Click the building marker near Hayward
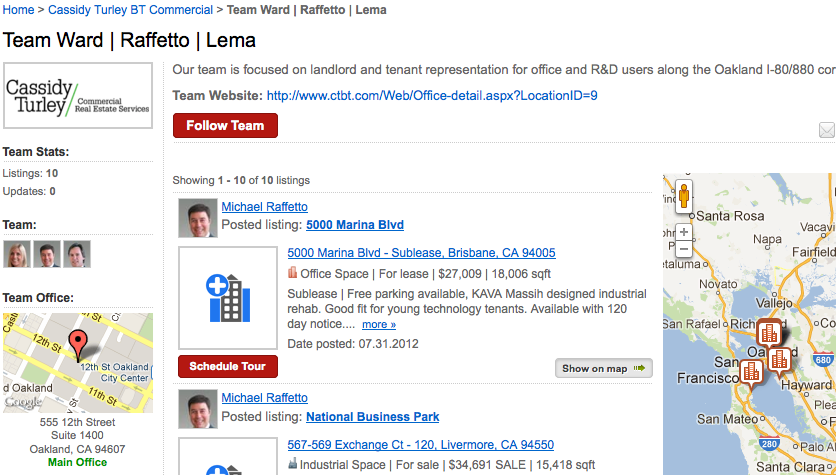 (779, 361)
